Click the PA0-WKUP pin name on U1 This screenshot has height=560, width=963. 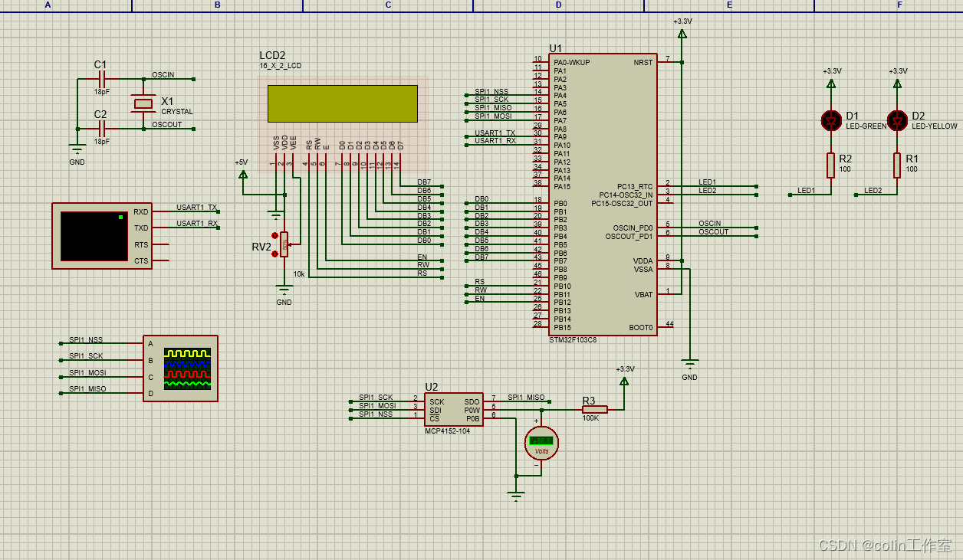tap(572, 63)
